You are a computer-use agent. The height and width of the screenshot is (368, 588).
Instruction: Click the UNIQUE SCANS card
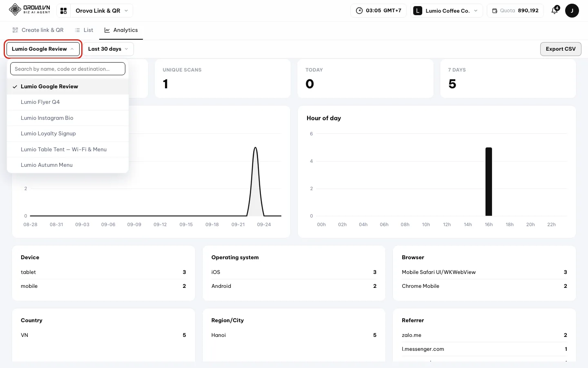223,79
